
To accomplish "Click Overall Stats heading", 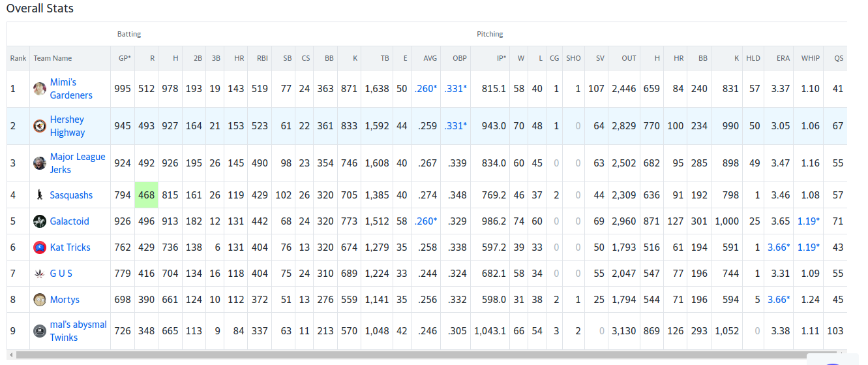I will pos(40,8).
